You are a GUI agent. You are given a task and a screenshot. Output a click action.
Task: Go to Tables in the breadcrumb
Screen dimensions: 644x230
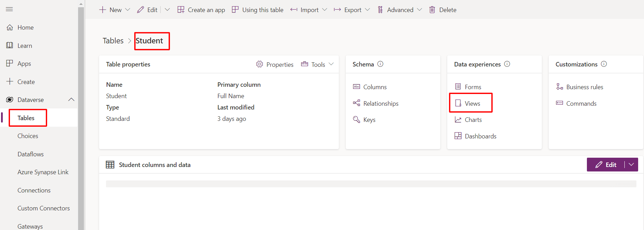click(x=113, y=41)
